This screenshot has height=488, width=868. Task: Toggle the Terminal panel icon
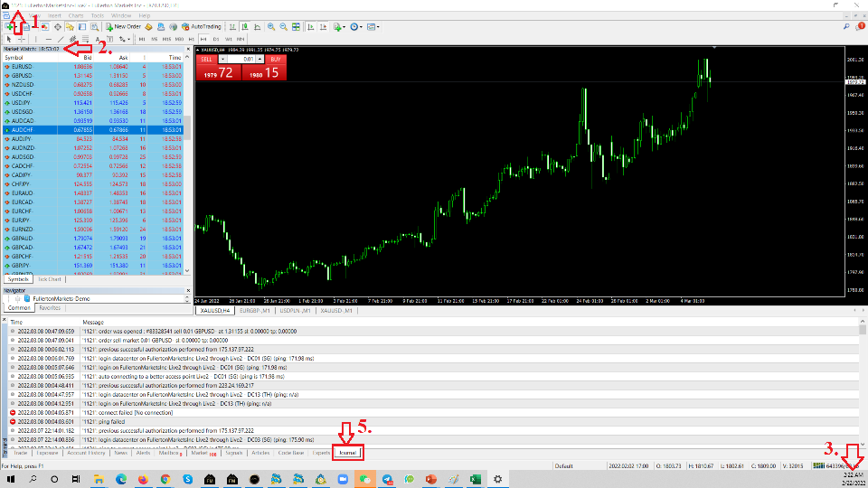click(x=82, y=26)
